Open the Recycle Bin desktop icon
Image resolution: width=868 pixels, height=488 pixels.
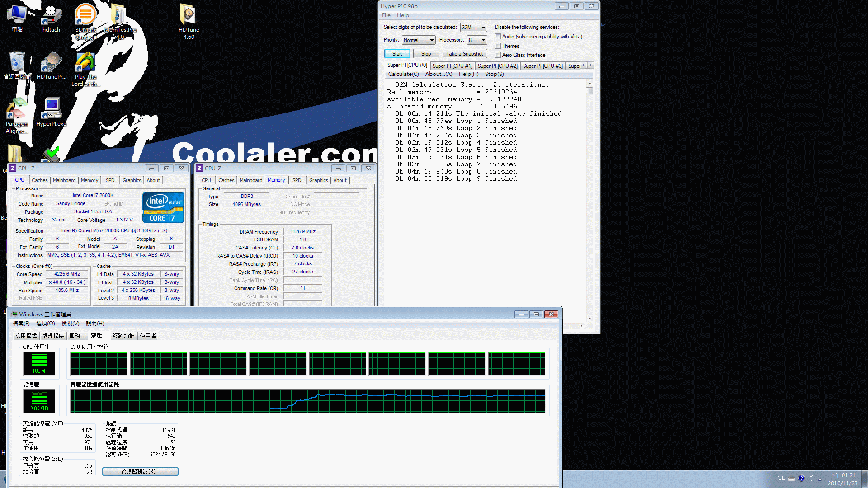[17, 66]
